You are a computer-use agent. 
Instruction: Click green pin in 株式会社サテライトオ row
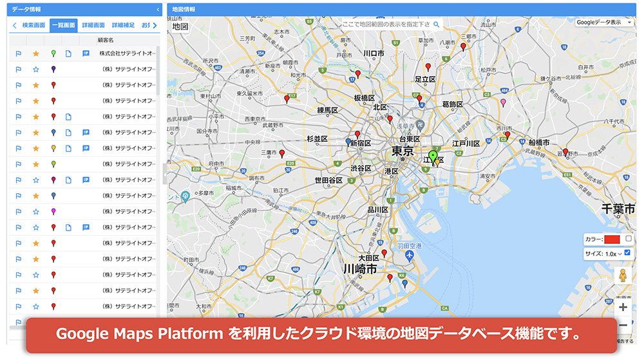tap(53, 53)
